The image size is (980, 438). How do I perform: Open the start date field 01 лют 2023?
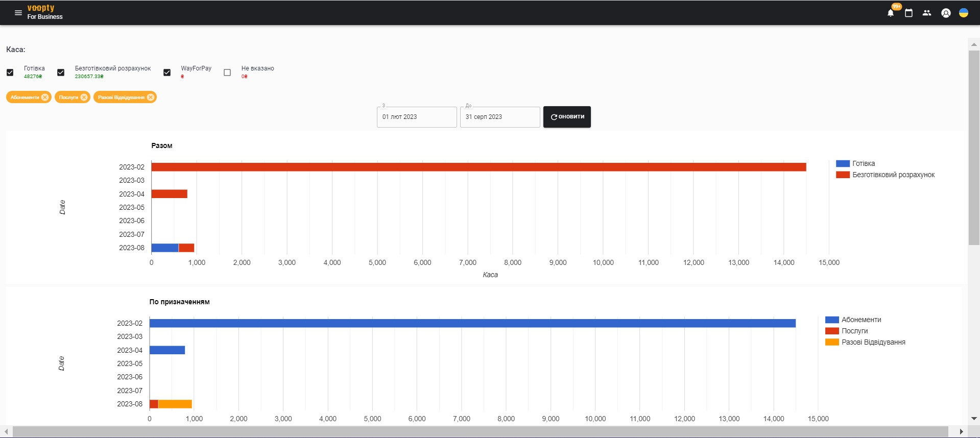point(417,117)
